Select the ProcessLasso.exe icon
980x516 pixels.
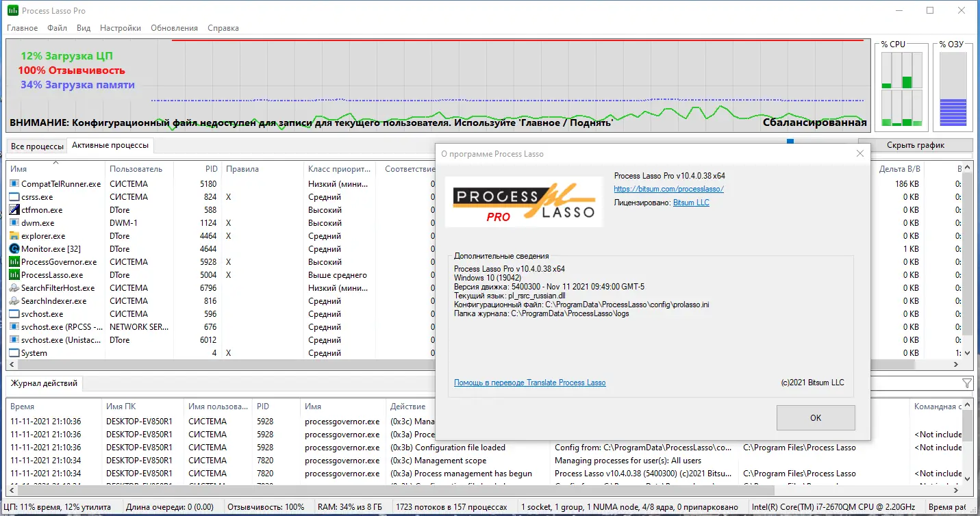(14, 275)
